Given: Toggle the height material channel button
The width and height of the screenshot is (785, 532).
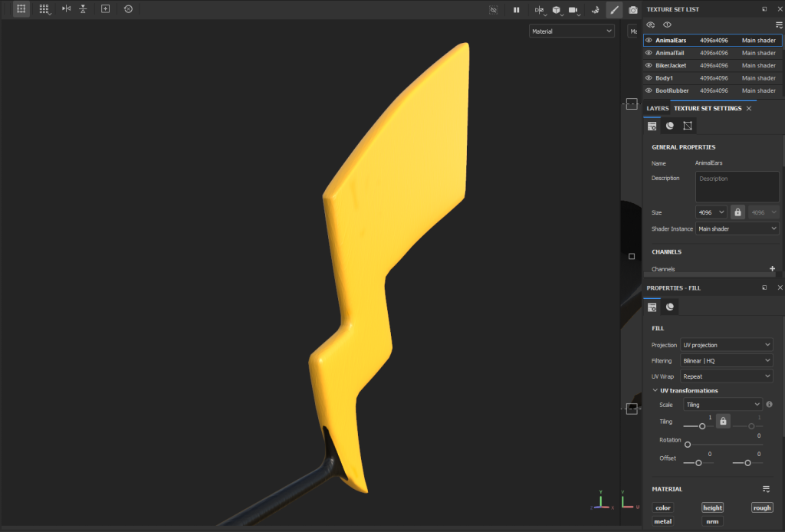Looking at the screenshot, I should pos(712,507).
